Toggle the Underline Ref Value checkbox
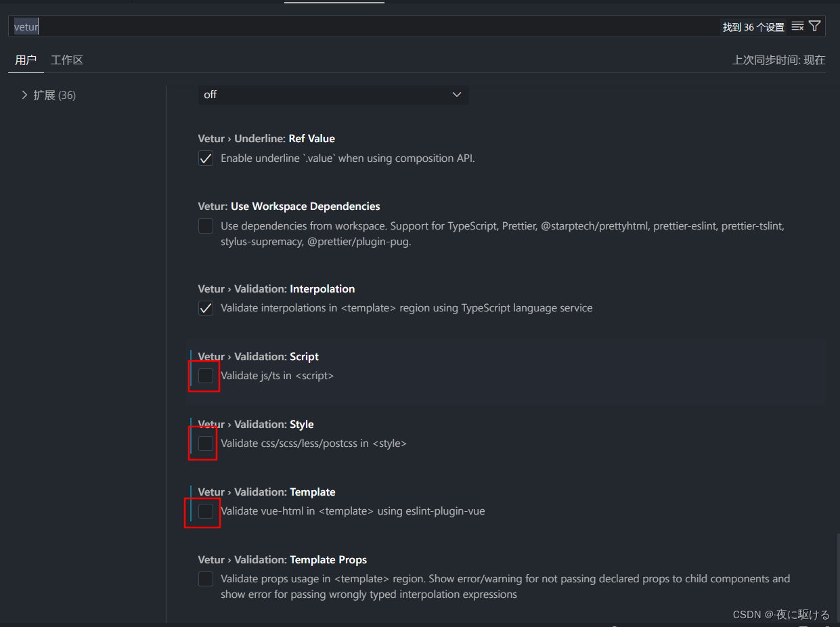Image resolution: width=840 pixels, height=627 pixels. click(206, 158)
